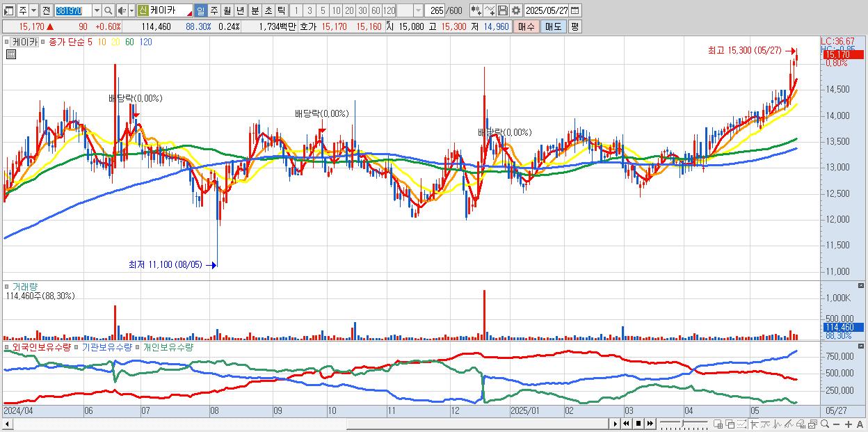Select the 10 interval button
868x432 pixels.
point(336,10)
